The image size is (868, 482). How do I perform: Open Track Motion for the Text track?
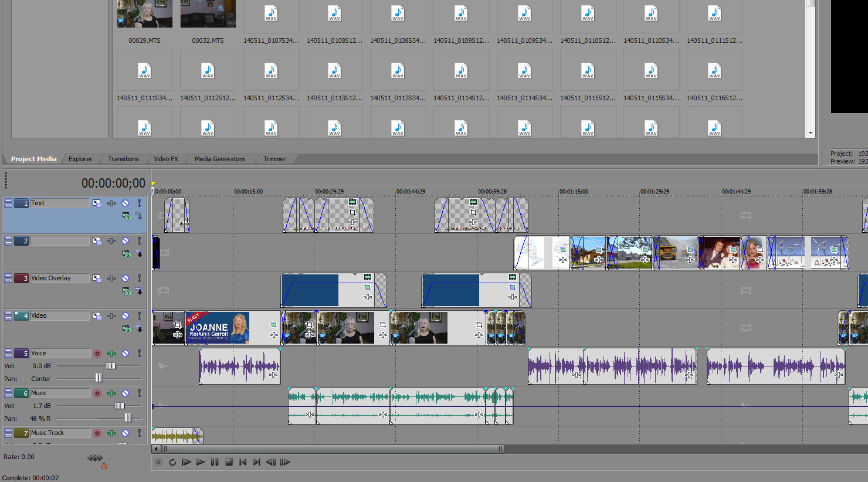pos(97,203)
